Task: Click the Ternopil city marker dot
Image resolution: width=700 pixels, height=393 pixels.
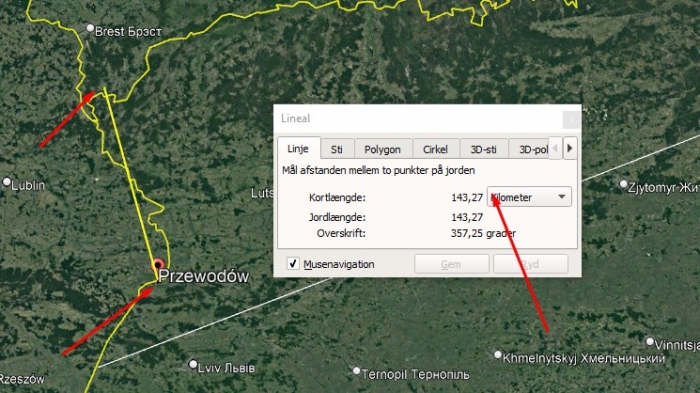Action: click(356, 371)
